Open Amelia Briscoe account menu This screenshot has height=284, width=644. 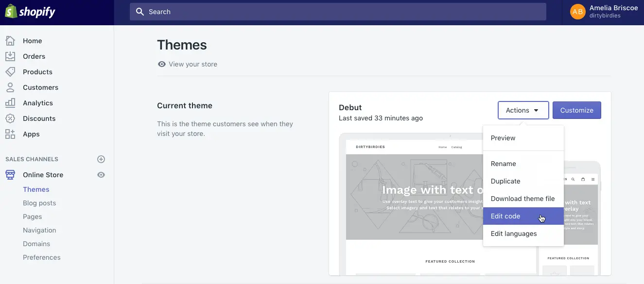pos(603,12)
